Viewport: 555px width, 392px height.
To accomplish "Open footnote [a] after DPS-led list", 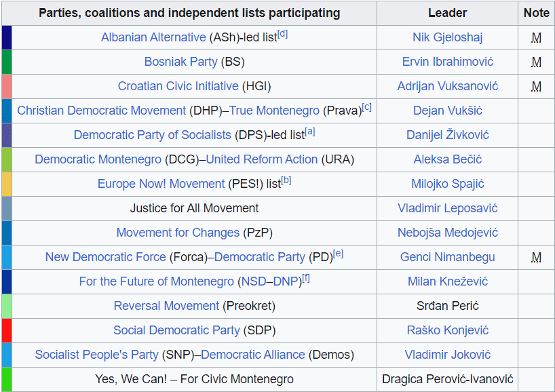I will 309,132.
